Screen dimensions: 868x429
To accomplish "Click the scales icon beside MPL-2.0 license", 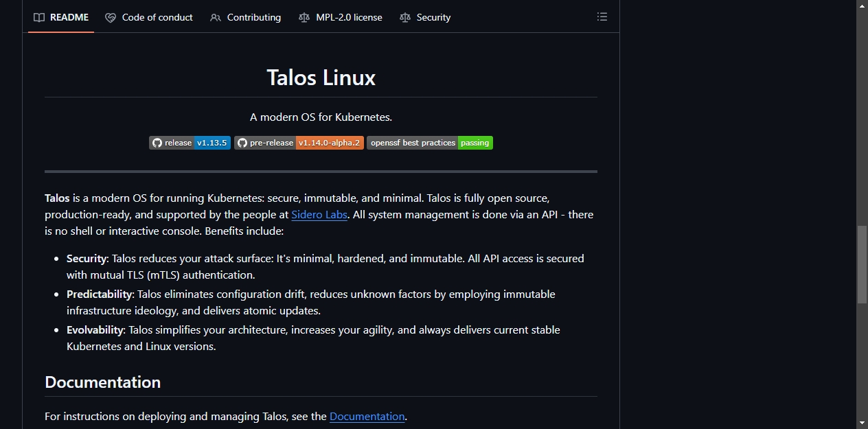I will tap(304, 17).
